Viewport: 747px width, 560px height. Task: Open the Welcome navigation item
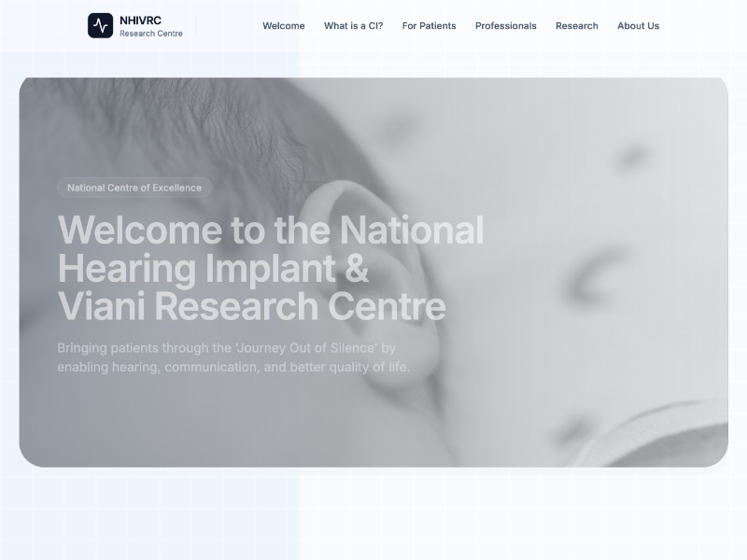pos(284,26)
